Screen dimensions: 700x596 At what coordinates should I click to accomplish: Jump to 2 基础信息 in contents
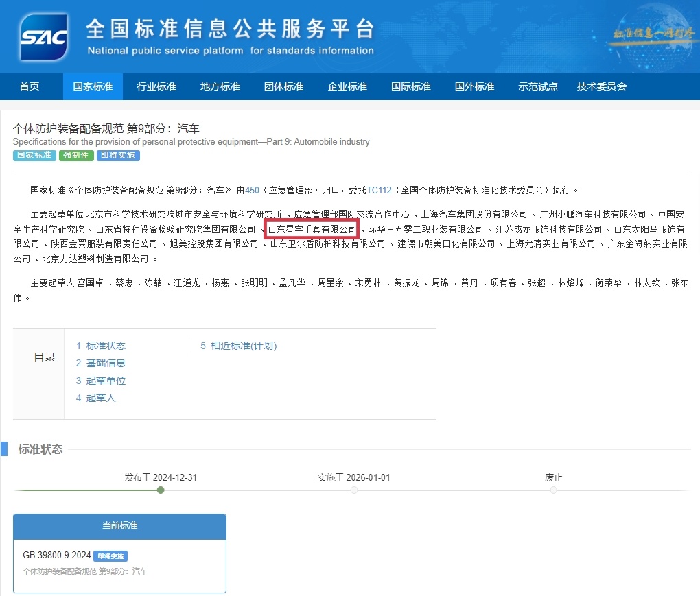[101, 363]
